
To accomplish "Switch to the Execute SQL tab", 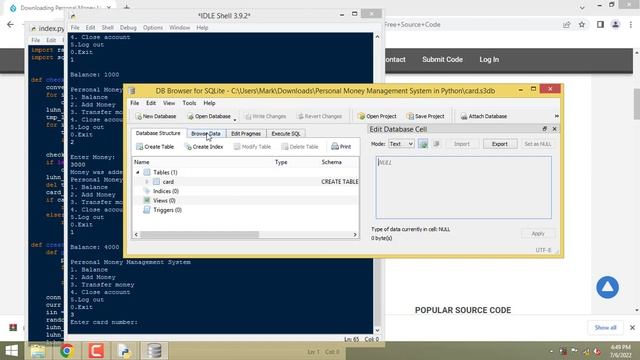I will click(x=286, y=133).
